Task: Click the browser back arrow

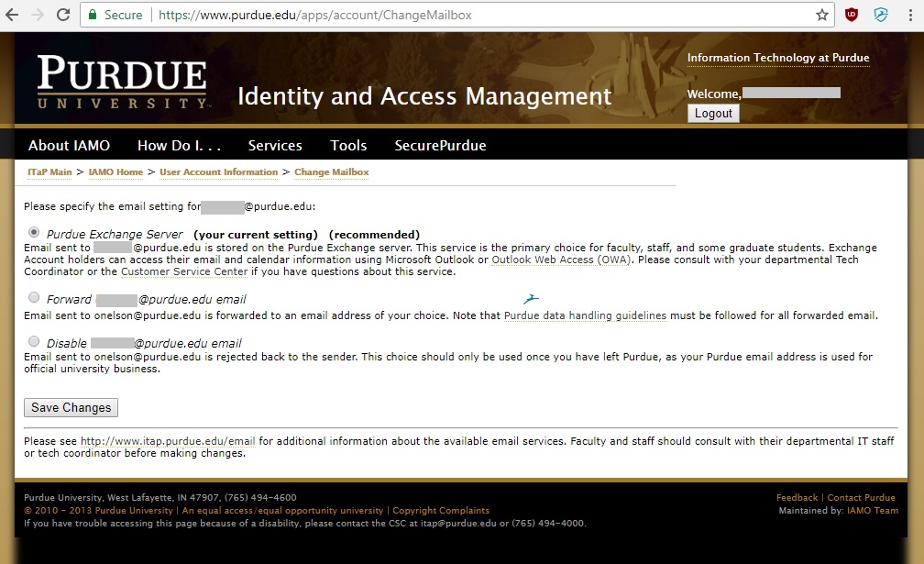Action: (13, 15)
